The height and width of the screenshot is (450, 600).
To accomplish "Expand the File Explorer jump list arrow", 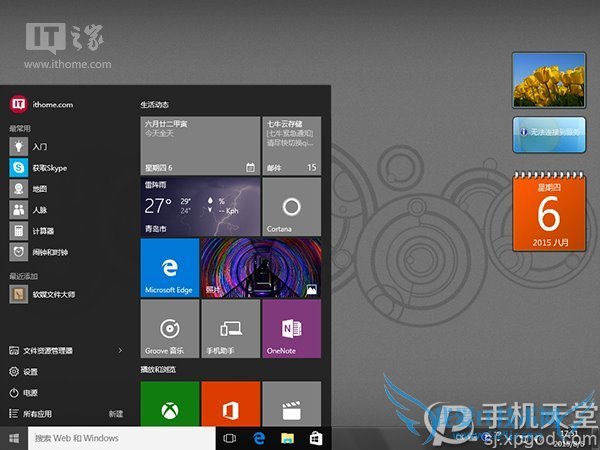I will point(120,351).
